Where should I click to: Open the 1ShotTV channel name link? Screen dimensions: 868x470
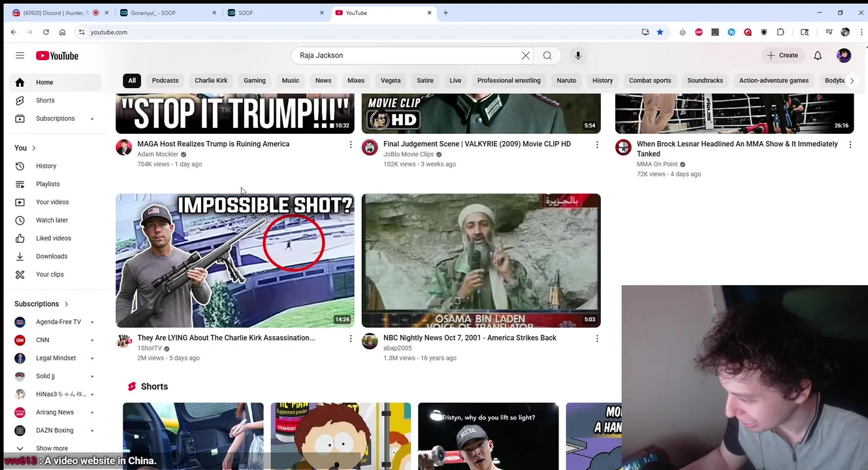click(150, 349)
